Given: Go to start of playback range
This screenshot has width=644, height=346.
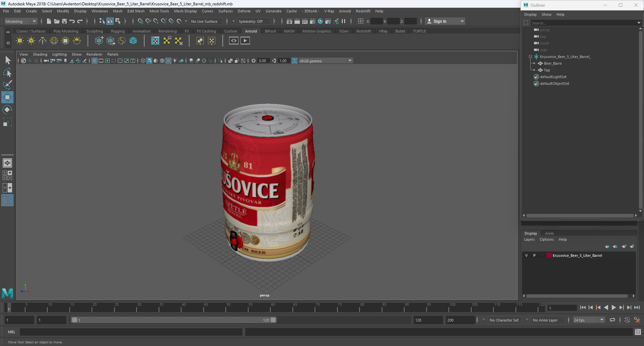Looking at the screenshot, I should click(x=583, y=307).
